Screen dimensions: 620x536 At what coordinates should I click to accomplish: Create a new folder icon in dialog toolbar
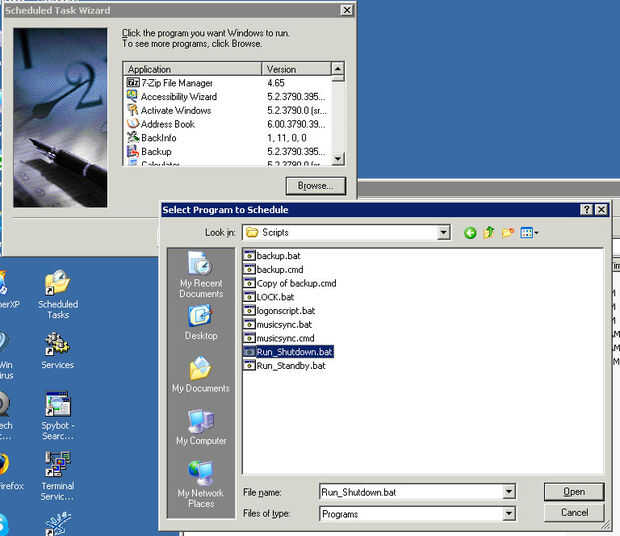click(x=508, y=233)
